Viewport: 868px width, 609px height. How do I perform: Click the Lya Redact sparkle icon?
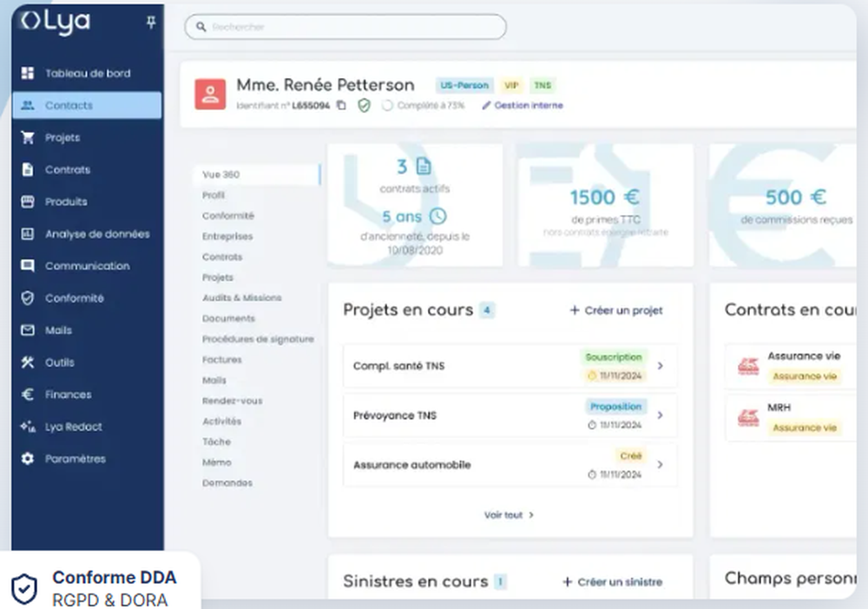pos(28,427)
